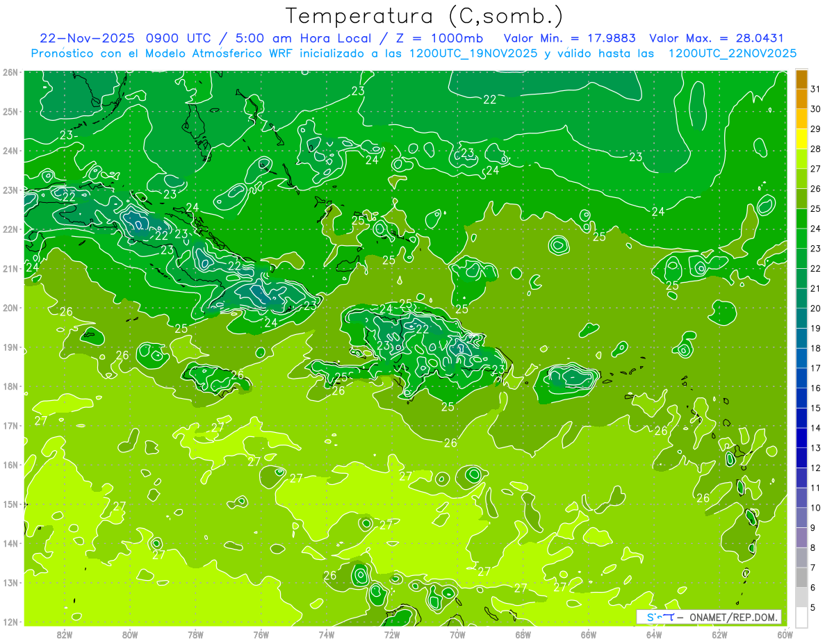Click colorbar label 28
Screen dimensions: 834x644
click(x=815, y=149)
